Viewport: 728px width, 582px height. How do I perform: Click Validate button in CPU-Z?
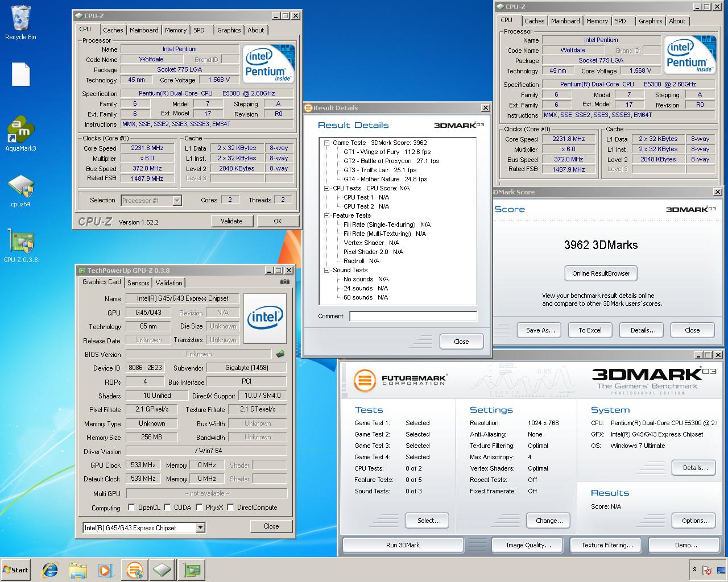[x=231, y=221]
